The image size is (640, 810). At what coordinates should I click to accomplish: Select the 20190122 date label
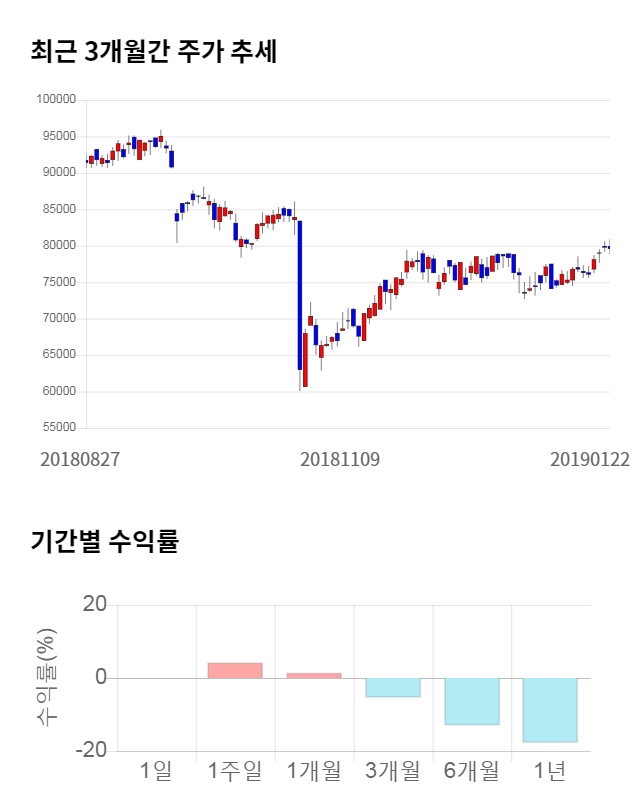click(x=590, y=459)
